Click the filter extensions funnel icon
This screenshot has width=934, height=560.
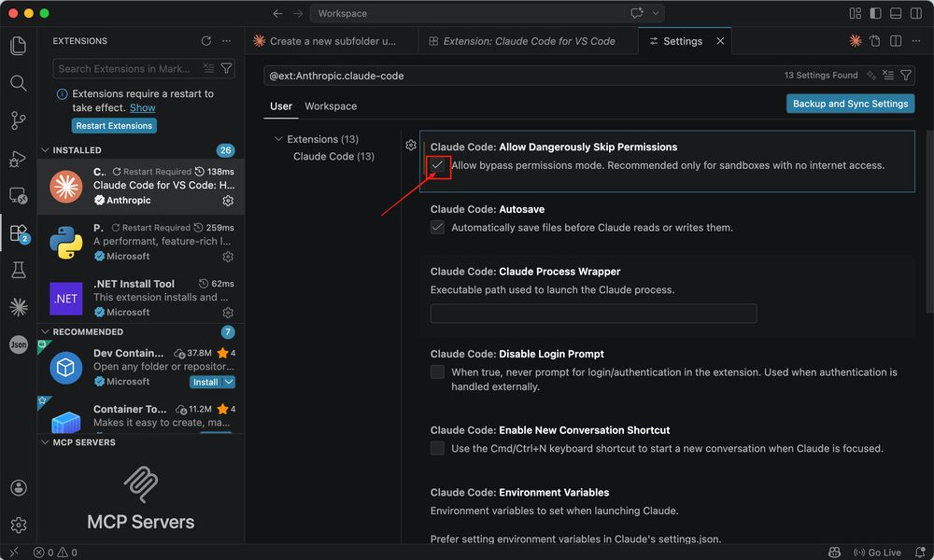[x=226, y=69]
